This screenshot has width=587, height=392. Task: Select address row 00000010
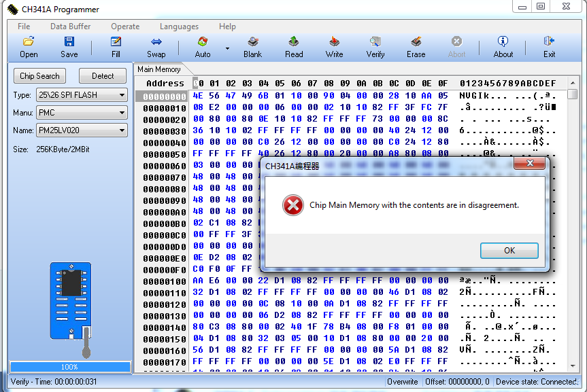pyautogui.click(x=165, y=108)
